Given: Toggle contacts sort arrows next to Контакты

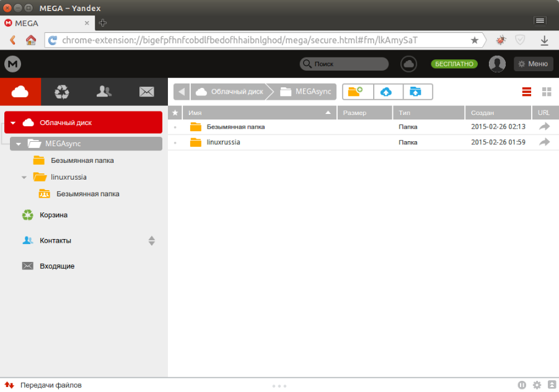Looking at the screenshot, I should (151, 241).
